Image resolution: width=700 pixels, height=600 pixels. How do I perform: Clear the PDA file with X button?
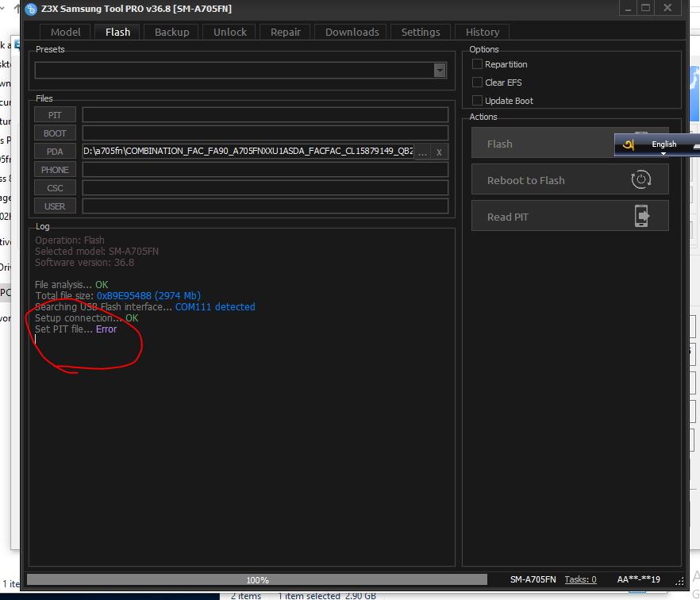click(x=440, y=152)
